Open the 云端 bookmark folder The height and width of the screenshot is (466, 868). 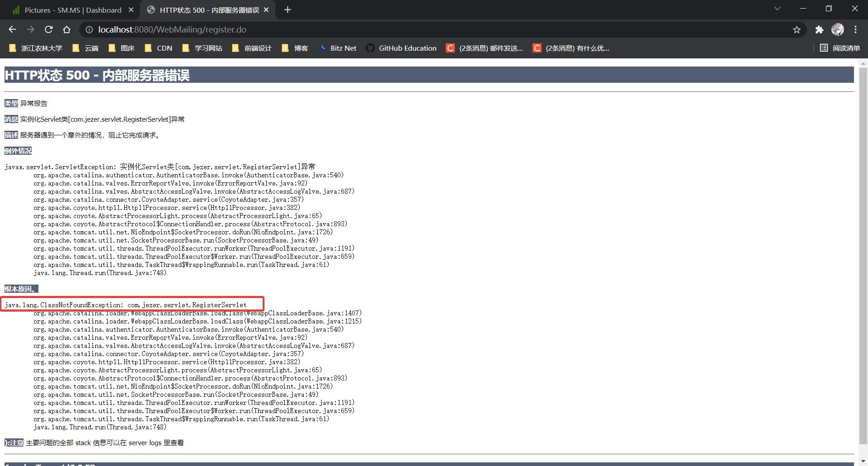[x=85, y=48]
